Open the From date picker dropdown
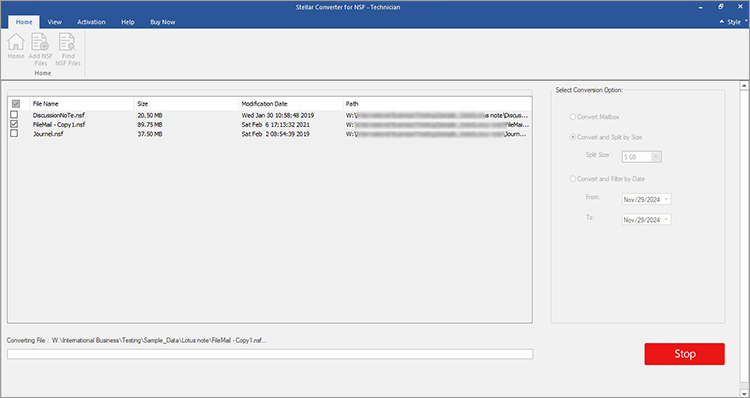 pyautogui.click(x=667, y=199)
